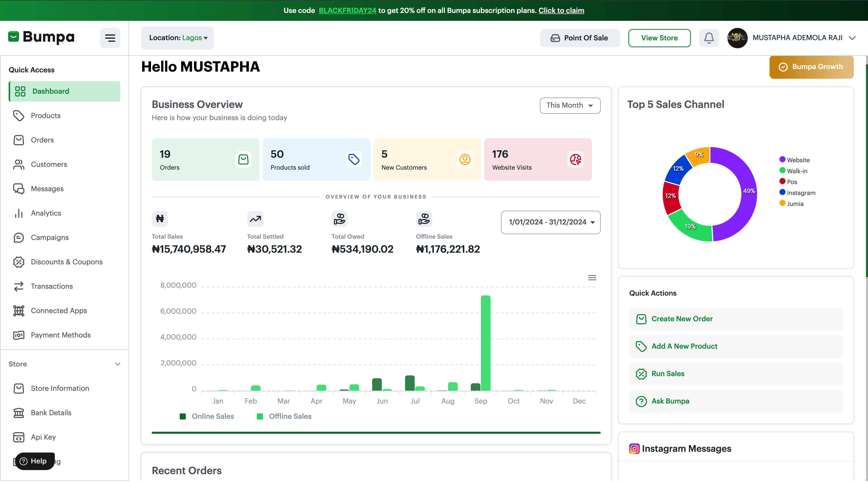The height and width of the screenshot is (482, 868).
Task: Click the Click to claim link
Action: (561, 10)
